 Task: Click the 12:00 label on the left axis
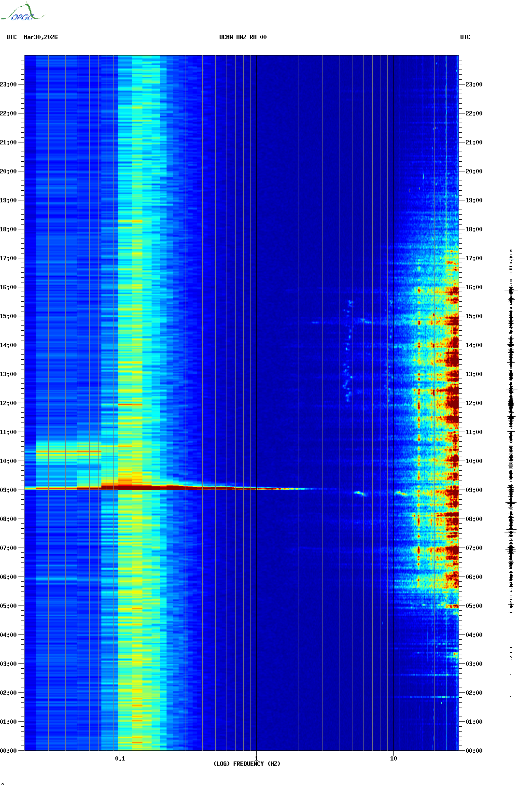pyautogui.click(x=8, y=403)
